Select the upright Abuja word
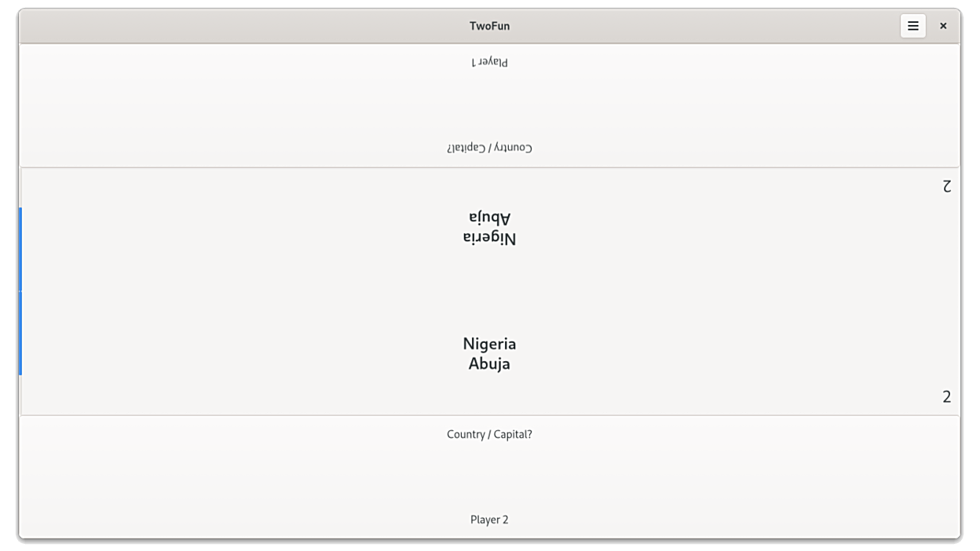This screenshot has width=980, height=551. click(x=489, y=363)
